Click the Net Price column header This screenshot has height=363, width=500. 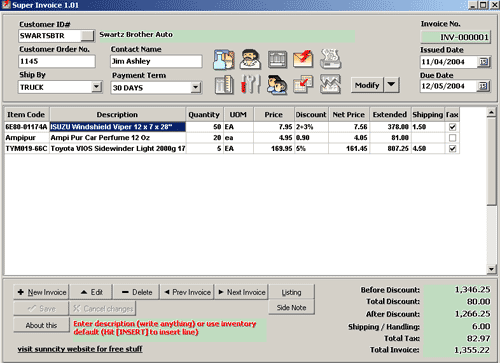click(x=349, y=115)
